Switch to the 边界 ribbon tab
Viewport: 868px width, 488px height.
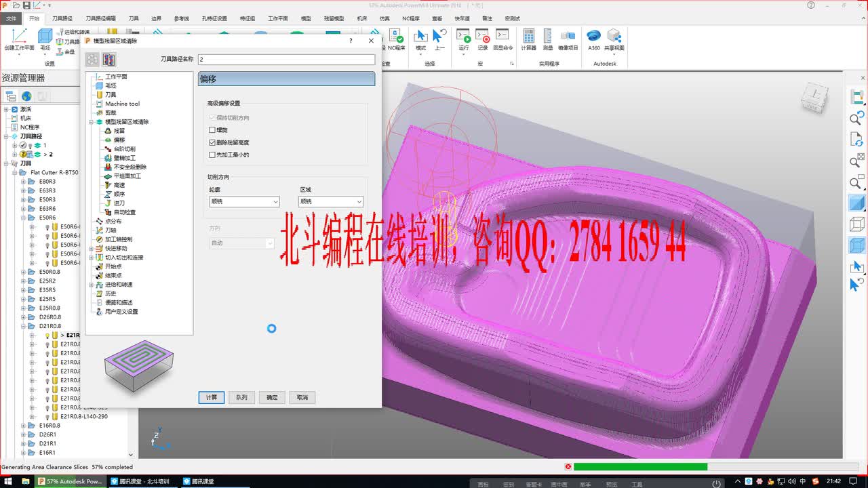click(x=157, y=18)
